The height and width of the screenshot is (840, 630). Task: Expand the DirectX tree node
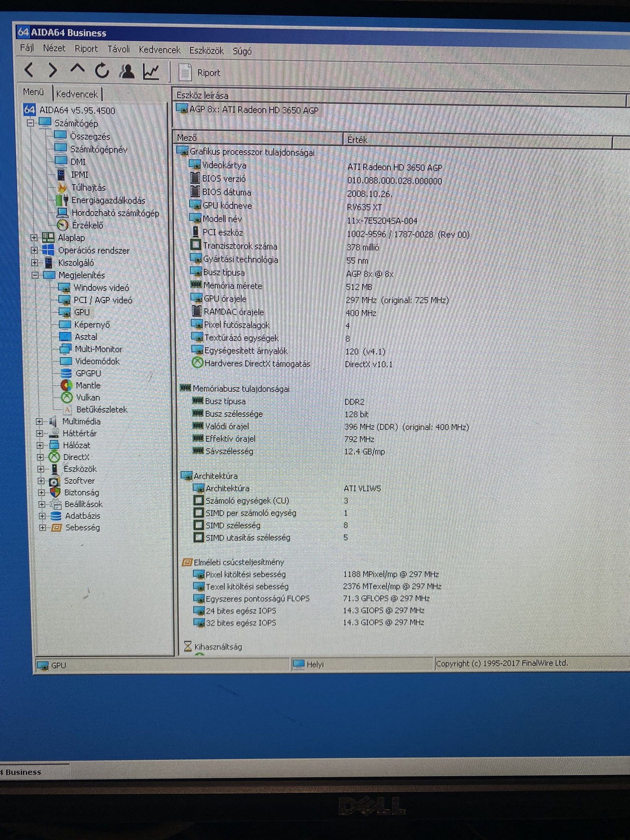[x=40, y=457]
